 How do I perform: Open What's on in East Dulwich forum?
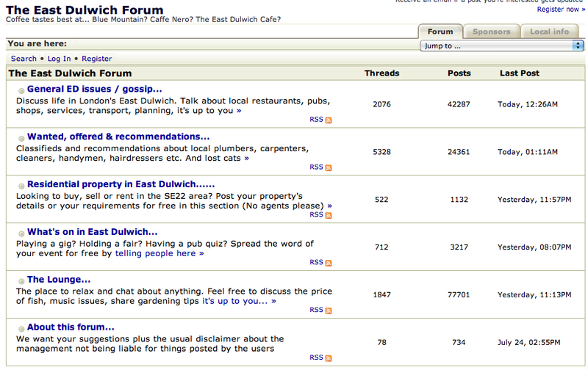click(x=93, y=232)
